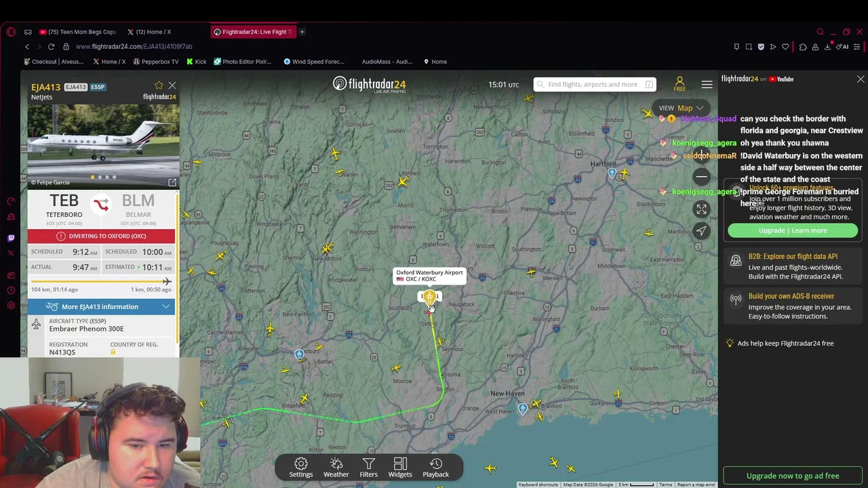The width and height of the screenshot is (868, 488).
Task: Open history clock in Opera sidebar
Action: click(x=11, y=290)
